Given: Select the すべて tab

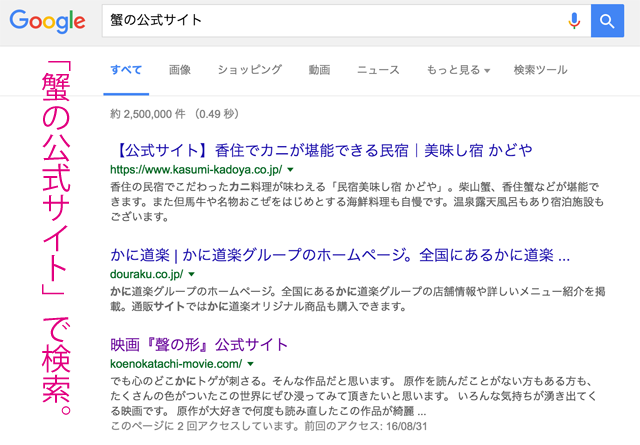Looking at the screenshot, I should [126, 70].
